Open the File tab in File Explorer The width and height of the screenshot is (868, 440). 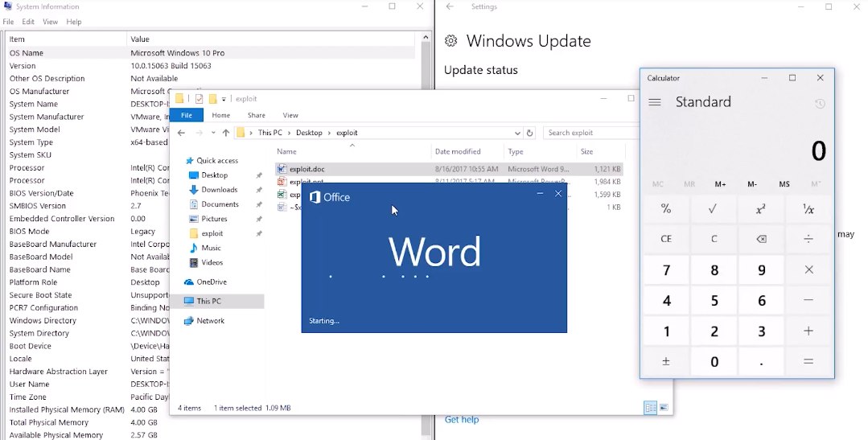pyautogui.click(x=187, y=115)
